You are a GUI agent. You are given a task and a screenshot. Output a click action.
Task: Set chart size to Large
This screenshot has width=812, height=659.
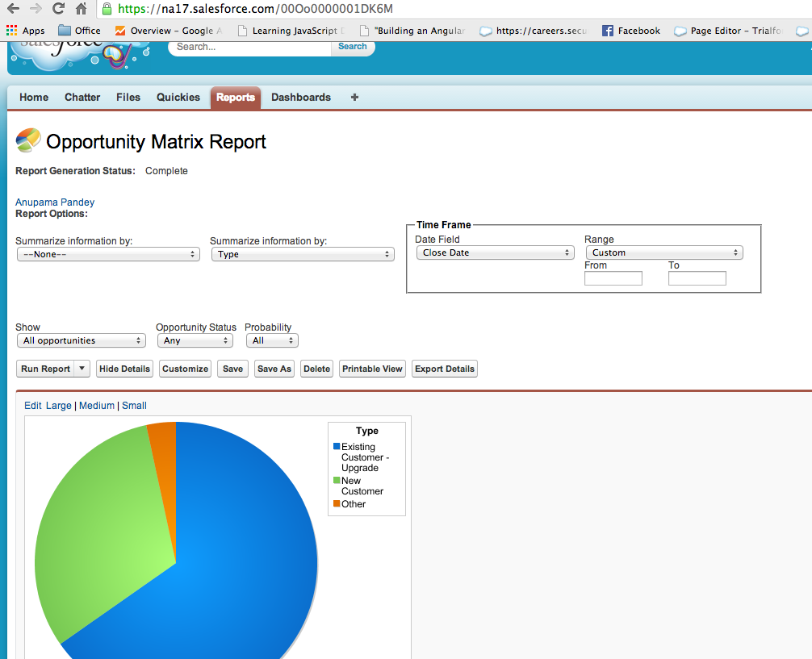pos(58,406)
